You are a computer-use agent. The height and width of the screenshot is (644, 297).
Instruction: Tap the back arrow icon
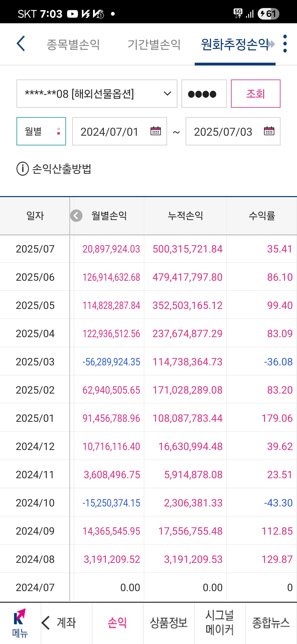click(x=21, y=43)
